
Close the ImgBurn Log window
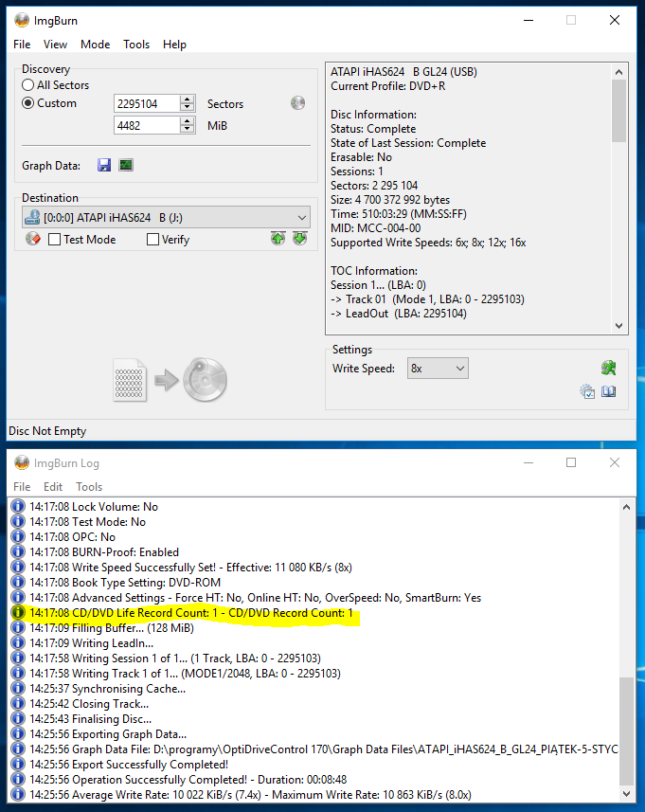pyautogui.click(x=615, y=462)
